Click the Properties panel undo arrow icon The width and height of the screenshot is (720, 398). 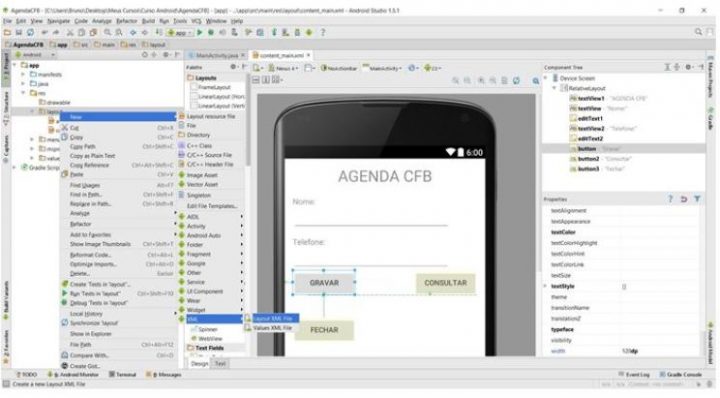[x=684, y=199]
